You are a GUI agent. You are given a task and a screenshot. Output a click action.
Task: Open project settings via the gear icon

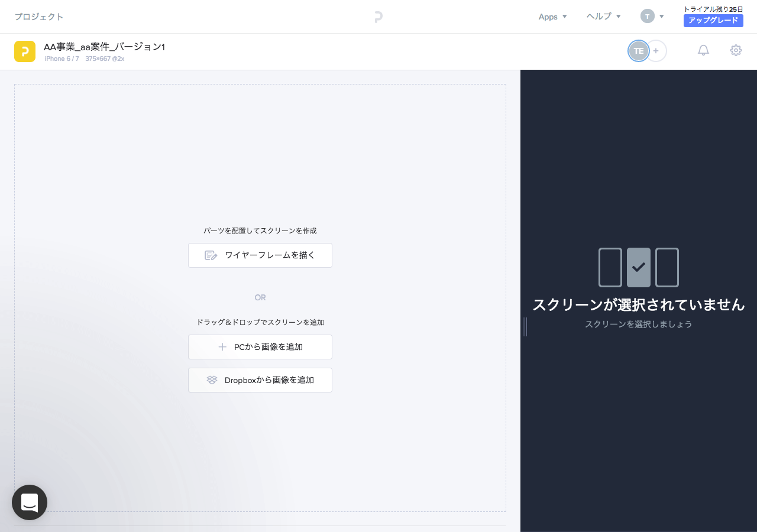pyautogui.click(x=736, y=50)
